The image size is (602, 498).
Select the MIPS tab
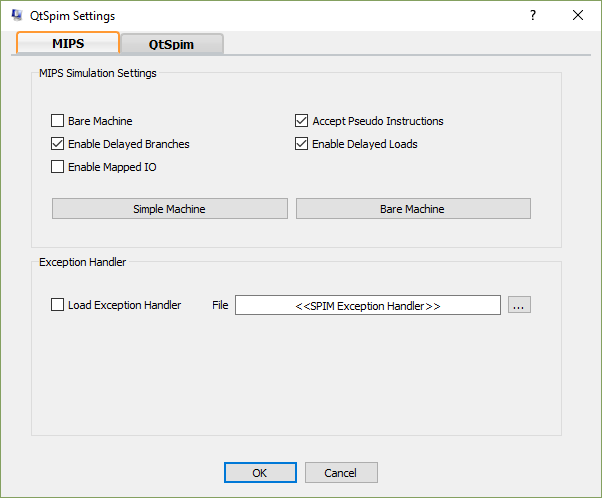[x=68, y=43]
